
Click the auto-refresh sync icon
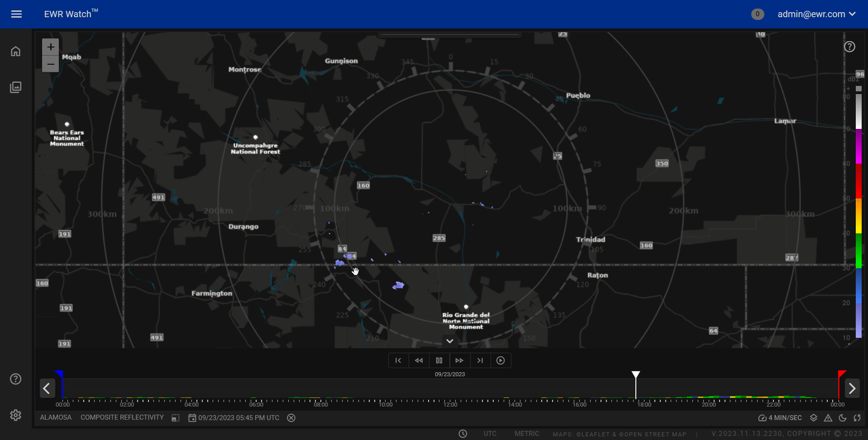point(857,418)
